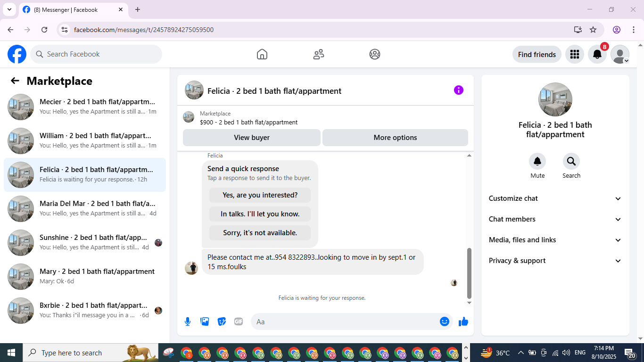Click the volume icon in system tray
This screenshot has height=362, width=644.
566,353
